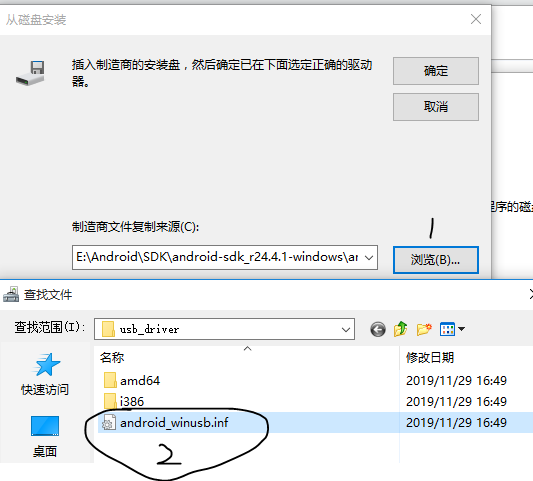Expand the usb_driver look-in dropdown
533x481 pixels.
point(346,329)
